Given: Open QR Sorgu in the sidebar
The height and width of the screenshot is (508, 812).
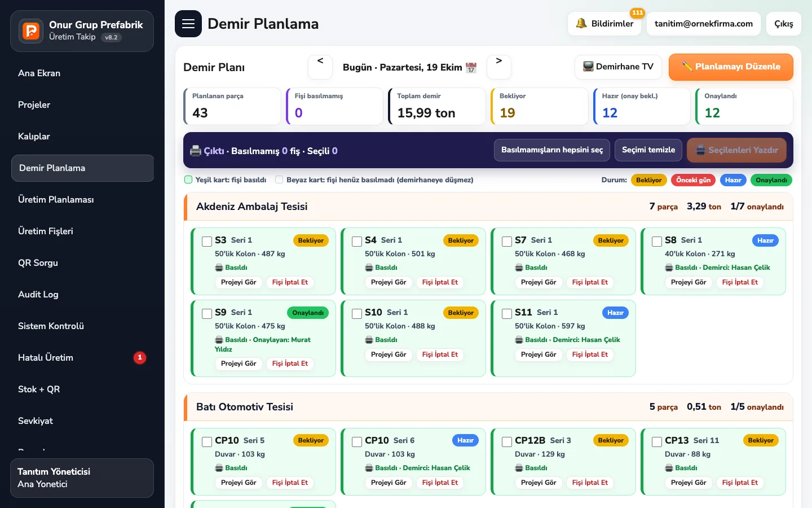Looking at the screenshot, I should [x=82, y=263].
